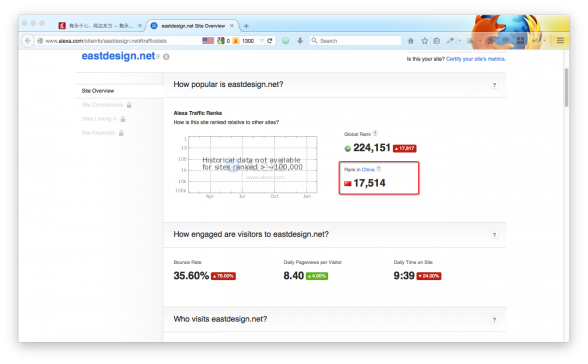Select the eastdesign.net Site Overview tab
588x364 pixels.
[x=193, y=26]
